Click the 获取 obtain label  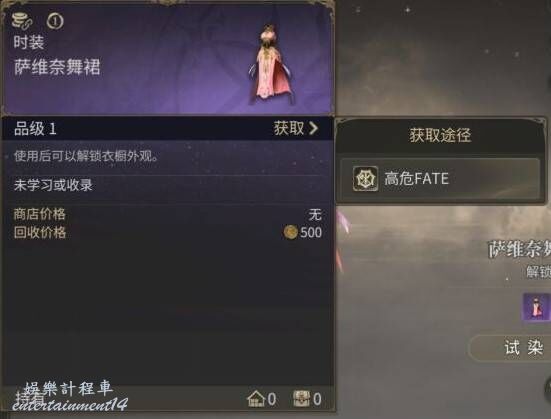click(289, 128)
